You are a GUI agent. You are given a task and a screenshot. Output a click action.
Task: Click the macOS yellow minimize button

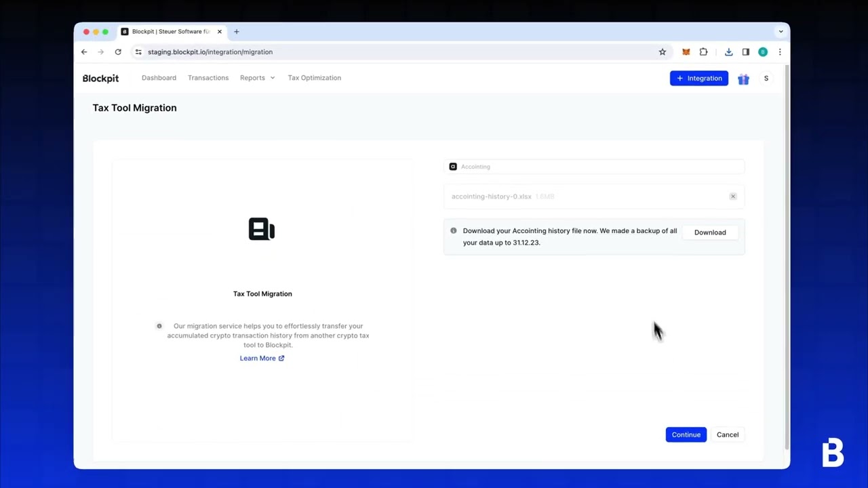click(96, 32)
